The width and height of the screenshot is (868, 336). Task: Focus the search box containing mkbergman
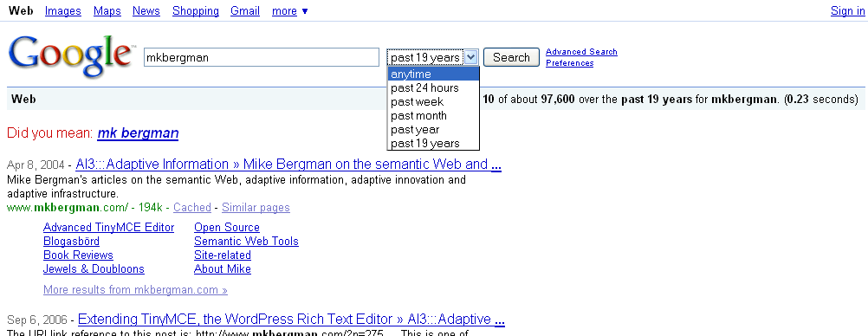(x=262, y=57)
